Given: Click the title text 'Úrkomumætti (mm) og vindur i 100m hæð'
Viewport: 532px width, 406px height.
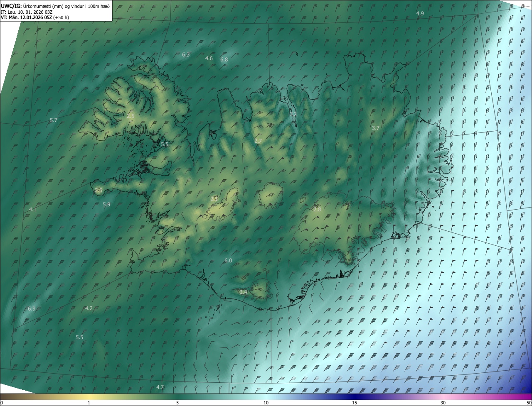Looking at the screenshot, I should coord(66,5).
